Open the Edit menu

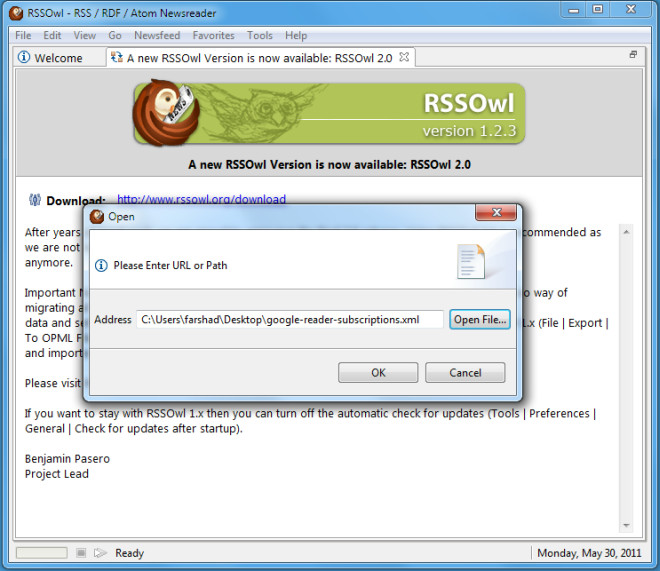coord(52,35)
